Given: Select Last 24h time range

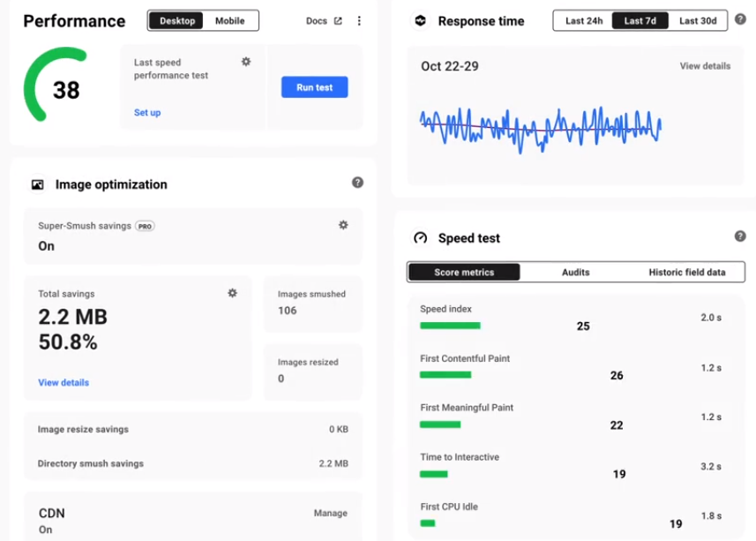Looking at the screenshot, I should pyautogui.click(x=583, y=21).
